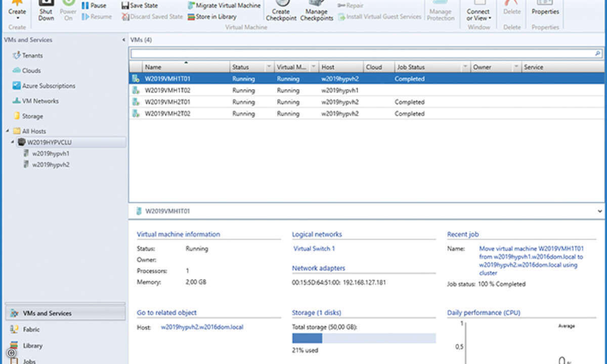Click the Repair ribbon button

351,6
